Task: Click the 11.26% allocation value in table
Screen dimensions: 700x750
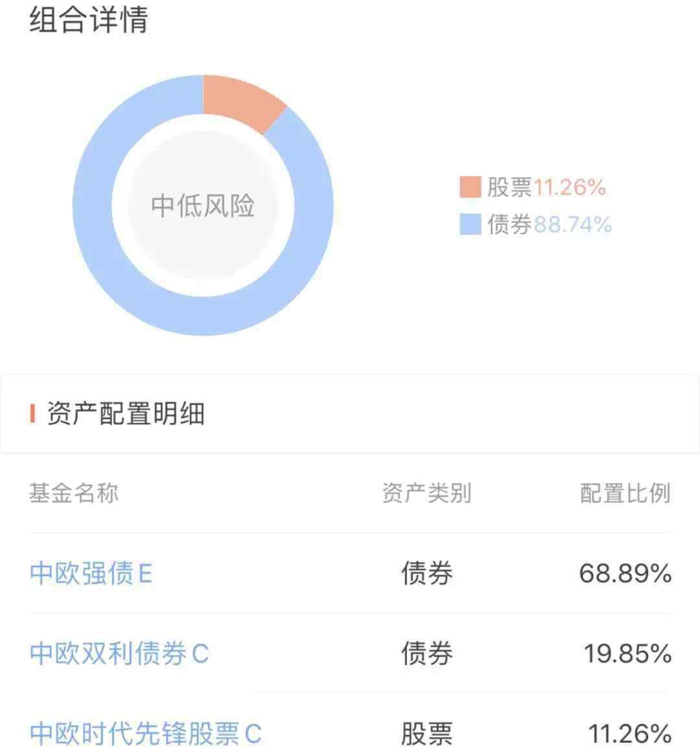Action: [x=630, y=733]
